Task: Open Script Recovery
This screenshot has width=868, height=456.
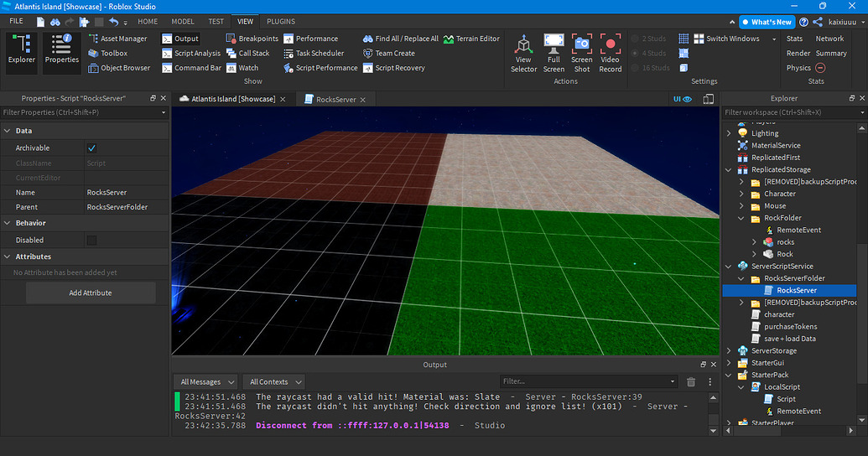Action: [394, 68]
